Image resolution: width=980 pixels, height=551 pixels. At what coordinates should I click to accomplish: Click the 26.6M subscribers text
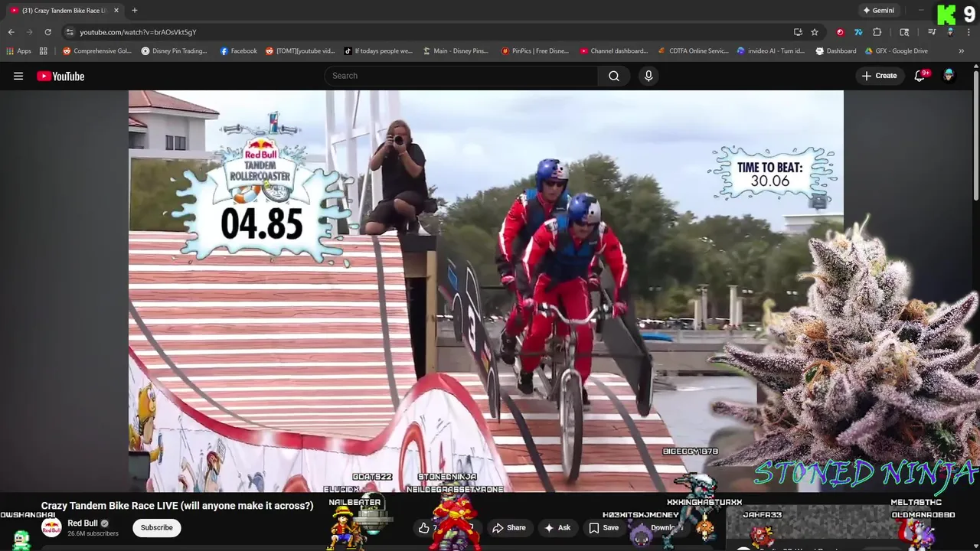tap(93, 533)
